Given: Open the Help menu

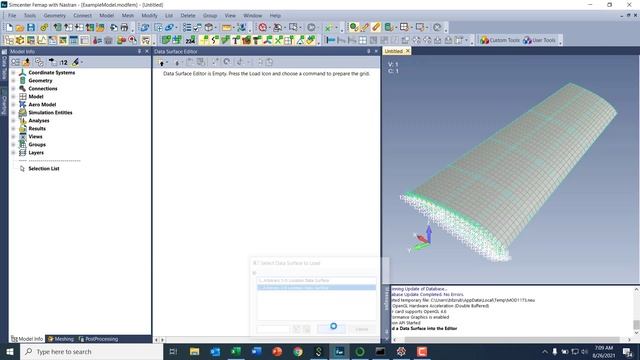Looking at the screenshot, I should (x=275, y=16).
